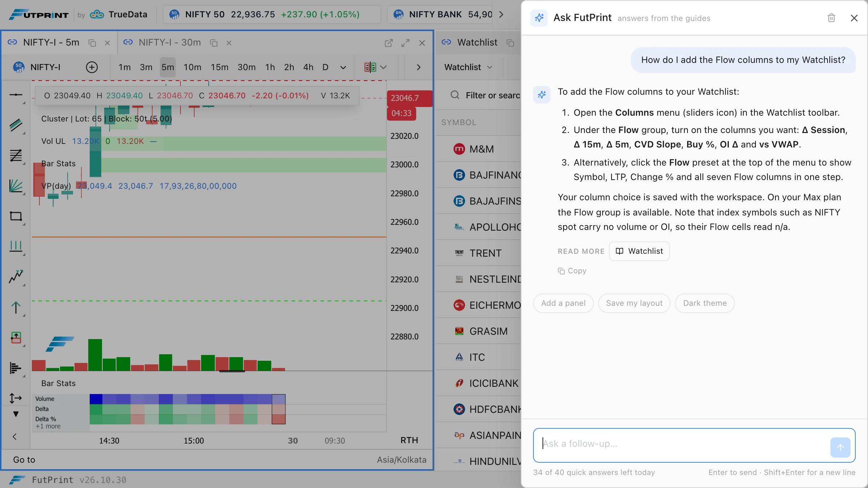Viewport: 868px width, 488px height.
Task: Select the 30m timeframe
Action: pyautogui.click(x=247, y=67)
